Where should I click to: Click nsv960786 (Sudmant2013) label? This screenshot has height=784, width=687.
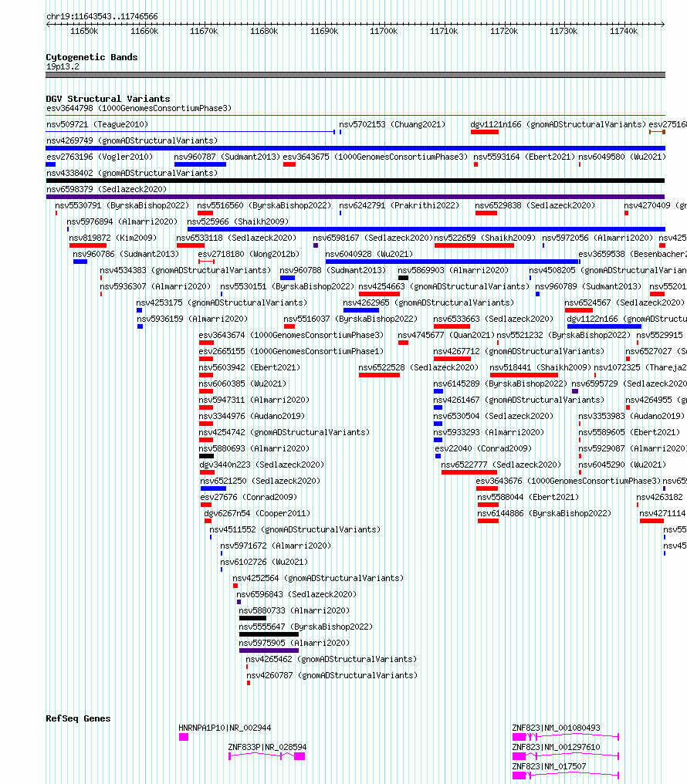tap(126, 254)
